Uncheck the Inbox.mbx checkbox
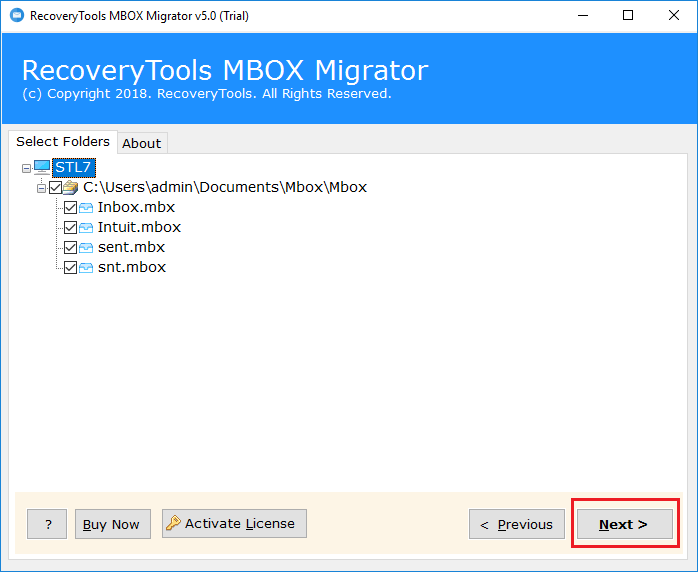Image resolution: width=698 pixels, height=572 pixels. pyautogui.click(x=70, y=207)
